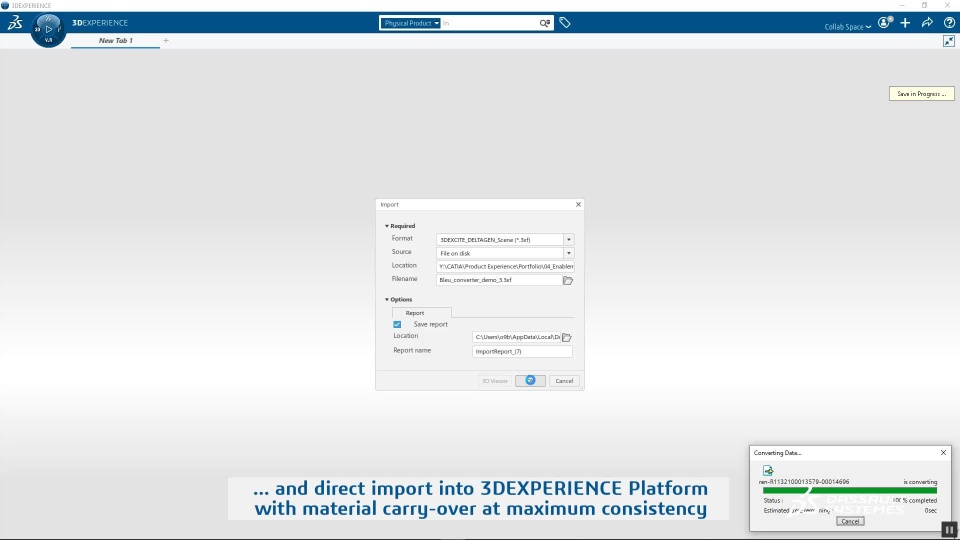This screenshot has width=960, height=540.
Task: Cancel the data conversion
Action: pos(850,521)
